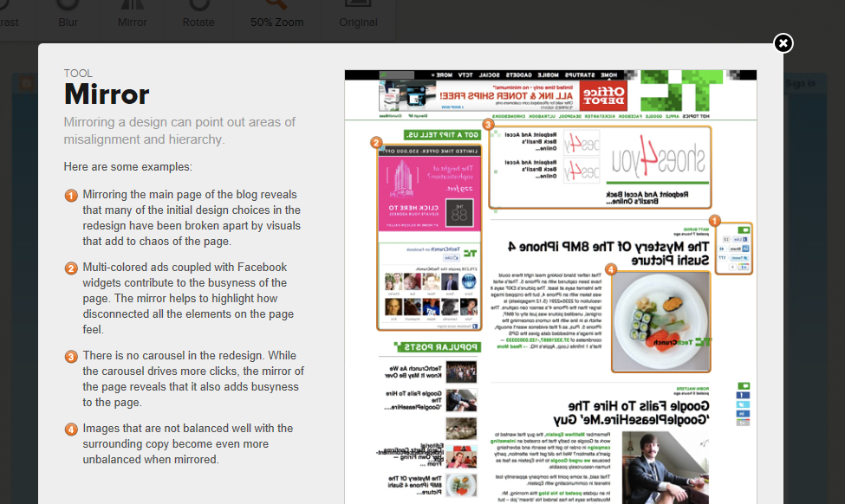The width and height of the screenshot is (845, 504).
Task: Click orange marker 3 in description list
Action: click(71, 357)
